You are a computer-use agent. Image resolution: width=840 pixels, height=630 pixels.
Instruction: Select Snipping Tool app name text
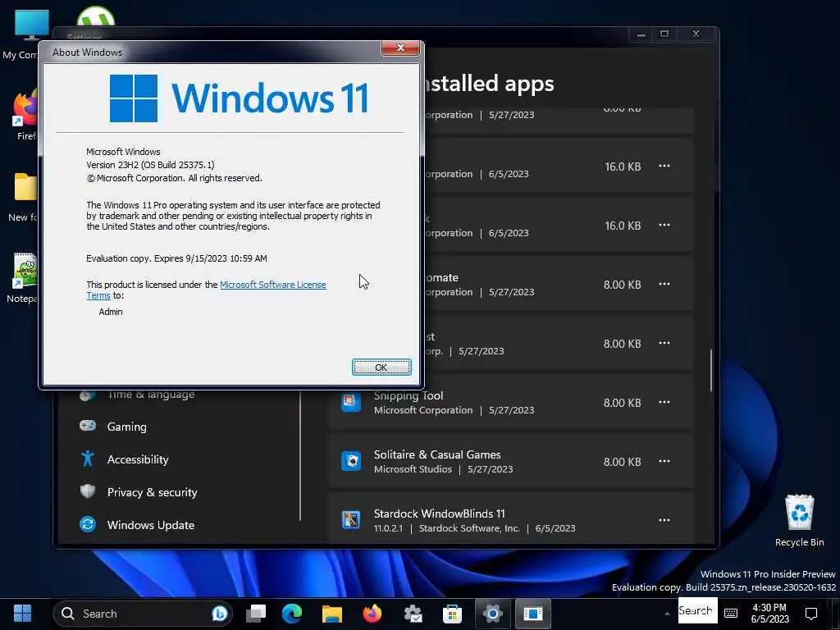click(x=409, y=396)
